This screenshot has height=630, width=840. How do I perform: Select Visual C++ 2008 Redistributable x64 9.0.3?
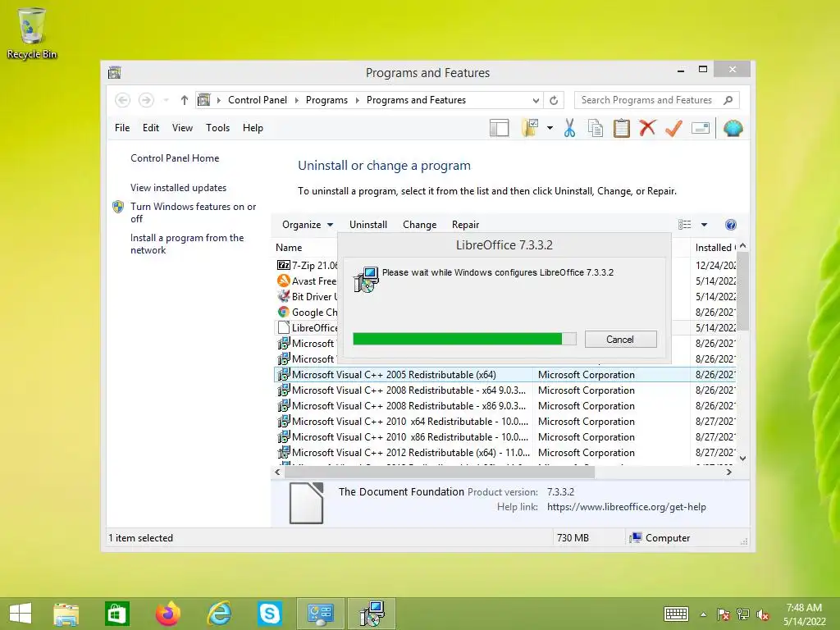506,390
